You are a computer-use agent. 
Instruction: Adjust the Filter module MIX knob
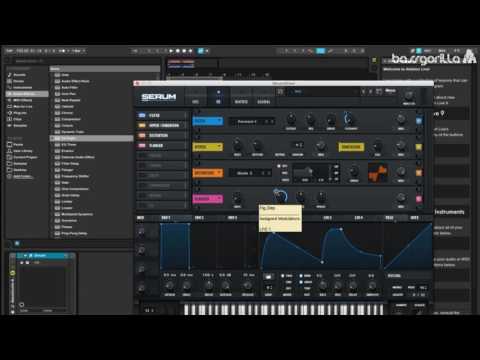tap(401, 118)
